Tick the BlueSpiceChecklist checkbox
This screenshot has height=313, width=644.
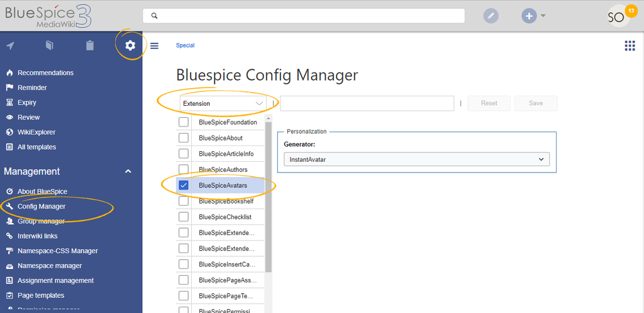point(184,217)
